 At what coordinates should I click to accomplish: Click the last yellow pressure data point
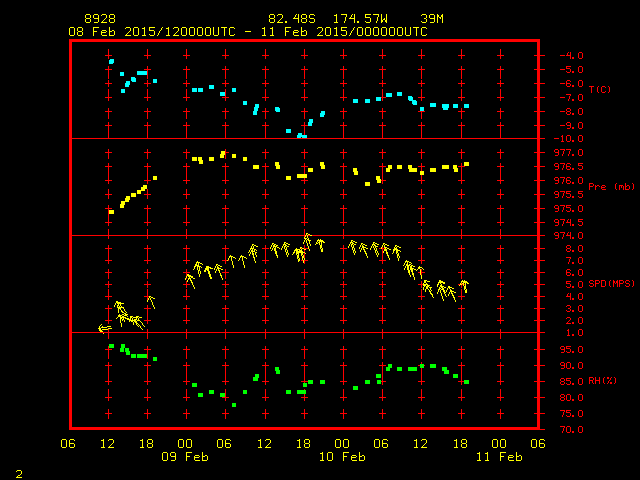[x=466, y=164]
